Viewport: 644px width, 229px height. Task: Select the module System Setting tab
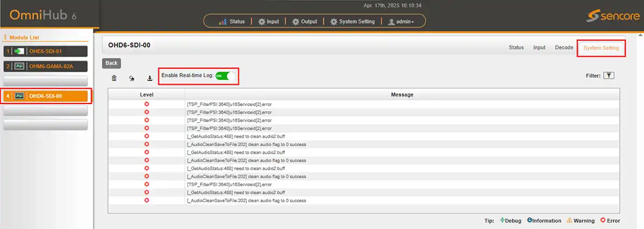click(x=601, y=48)
